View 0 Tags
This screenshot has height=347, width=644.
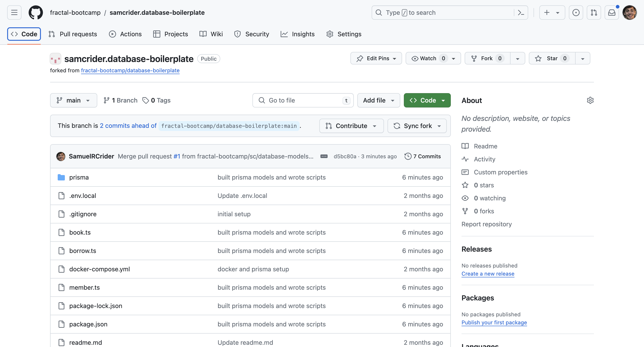tap(157, 100)
